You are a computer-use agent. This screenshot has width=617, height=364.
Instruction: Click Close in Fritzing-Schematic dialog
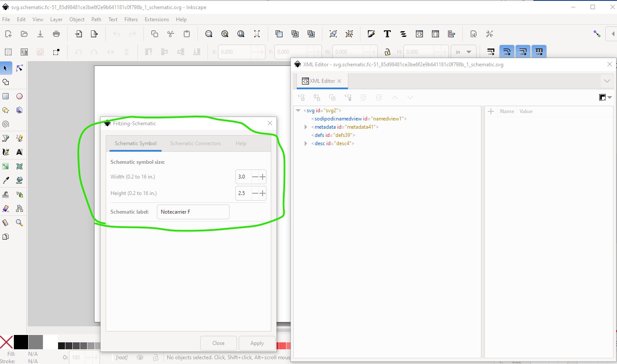pyautogui.click(x=218, y=343)
